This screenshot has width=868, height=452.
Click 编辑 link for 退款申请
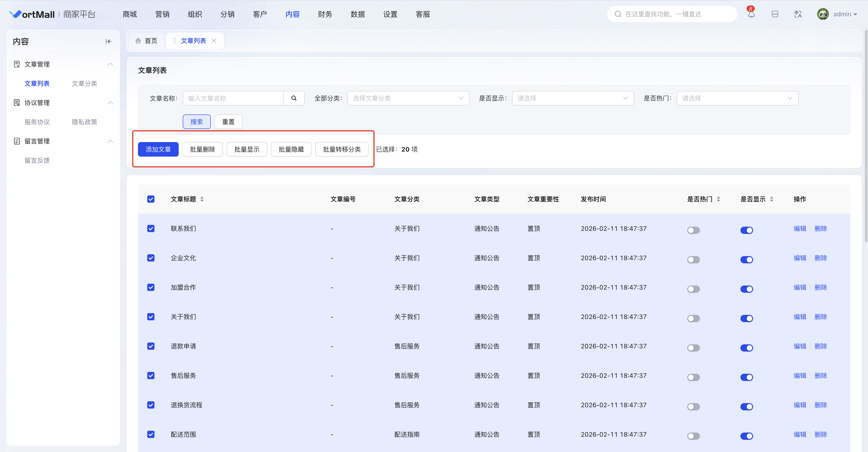pos(800,346)
